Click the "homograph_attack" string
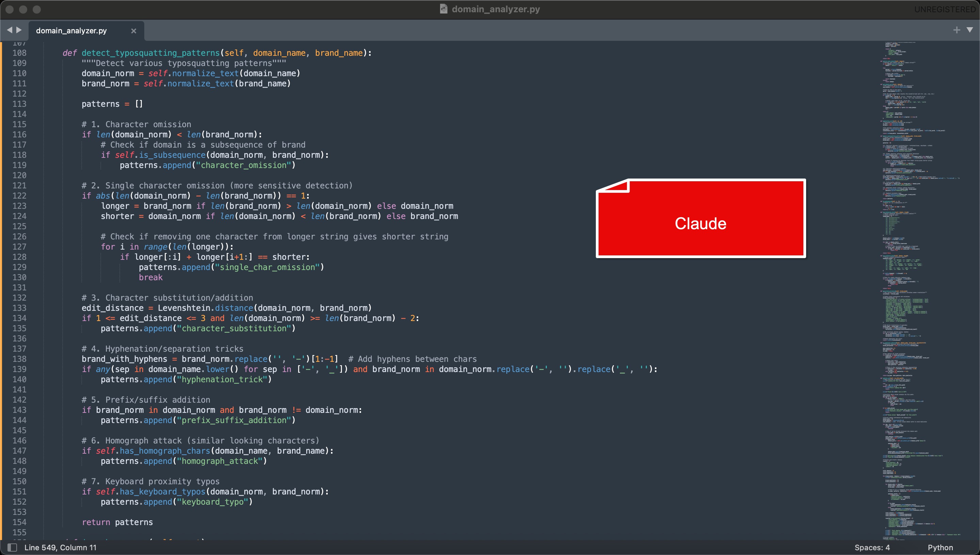 pos(219,461)
